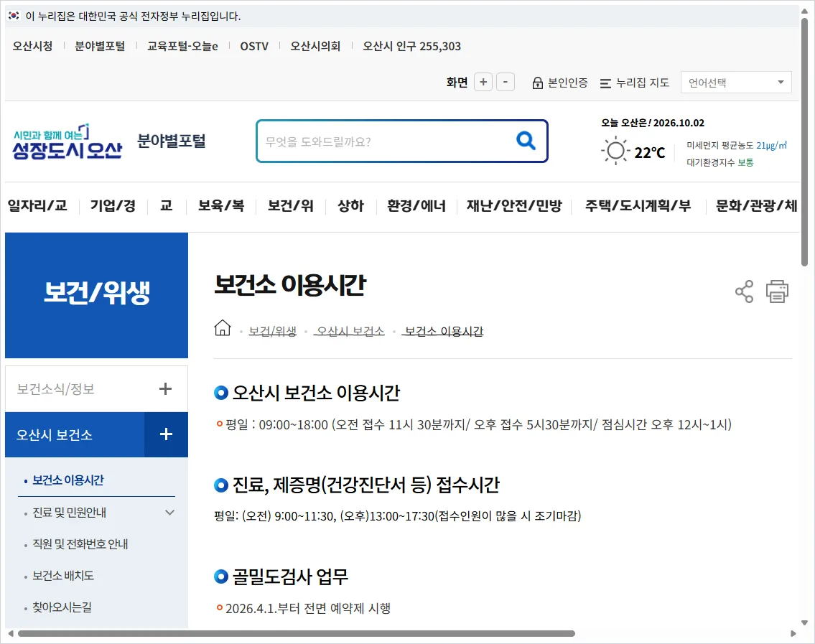This screenshot has height=644, width=815.
Task: Click 골밀도검사 업무 heading
Action: pyautogui.click(x=290, y=577)
